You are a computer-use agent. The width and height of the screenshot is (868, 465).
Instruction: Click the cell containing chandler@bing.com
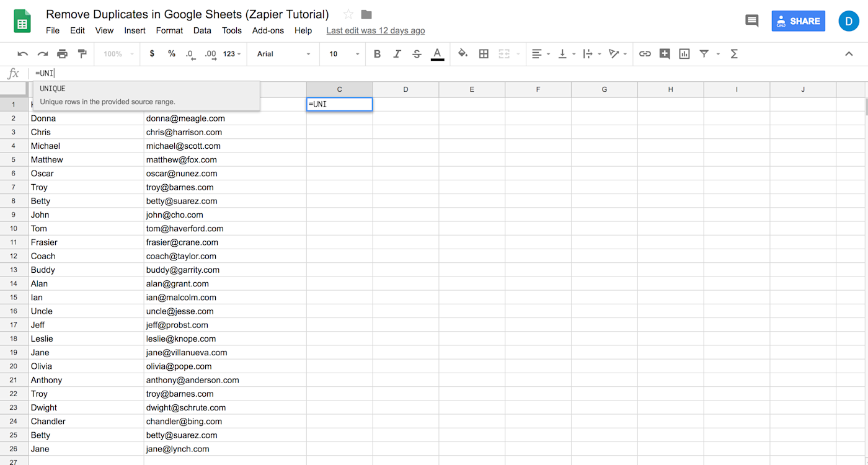225,422
